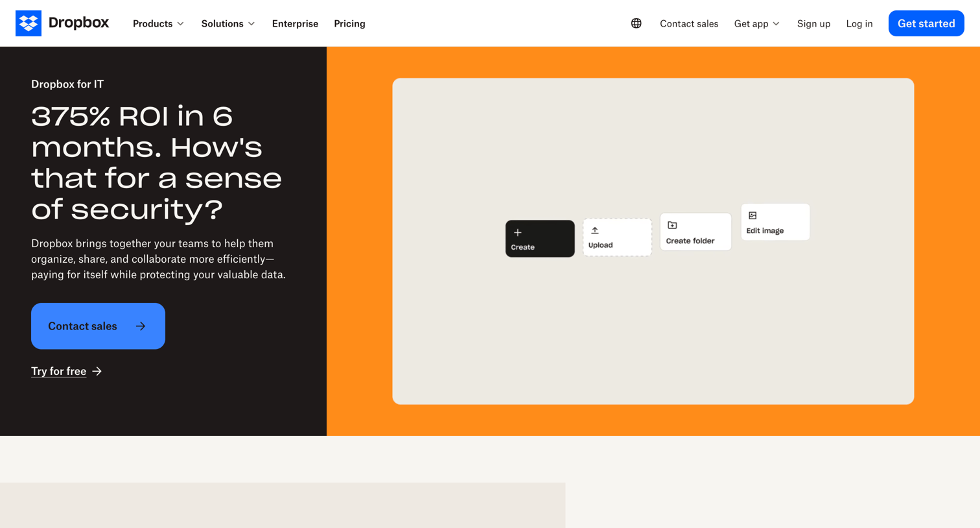980x528 pixels.
Task: Select the Create folder card label
Action: (x=690, y=241)
